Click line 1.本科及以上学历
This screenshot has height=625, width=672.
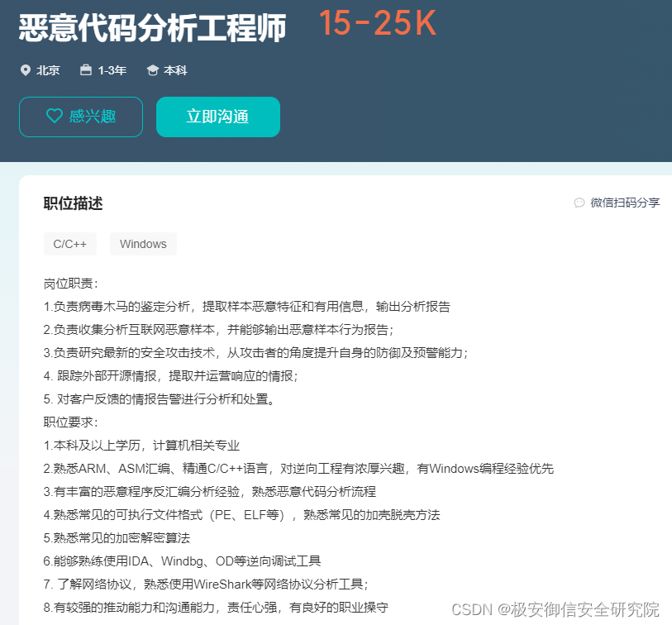(141, 446)
